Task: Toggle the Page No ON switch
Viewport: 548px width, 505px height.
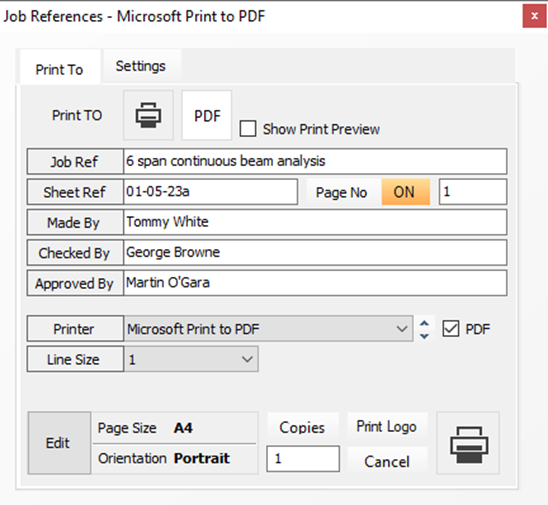Action: pos(405,192)
